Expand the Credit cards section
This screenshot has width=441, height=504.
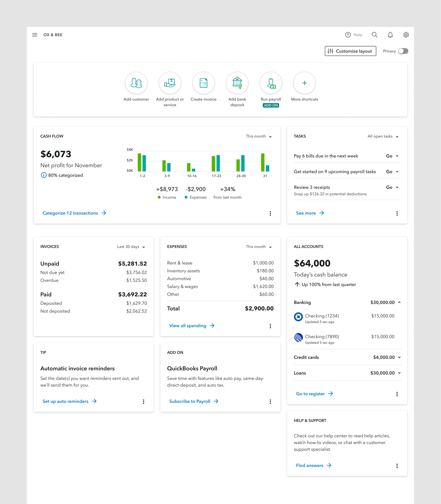[x=400, y=357]
